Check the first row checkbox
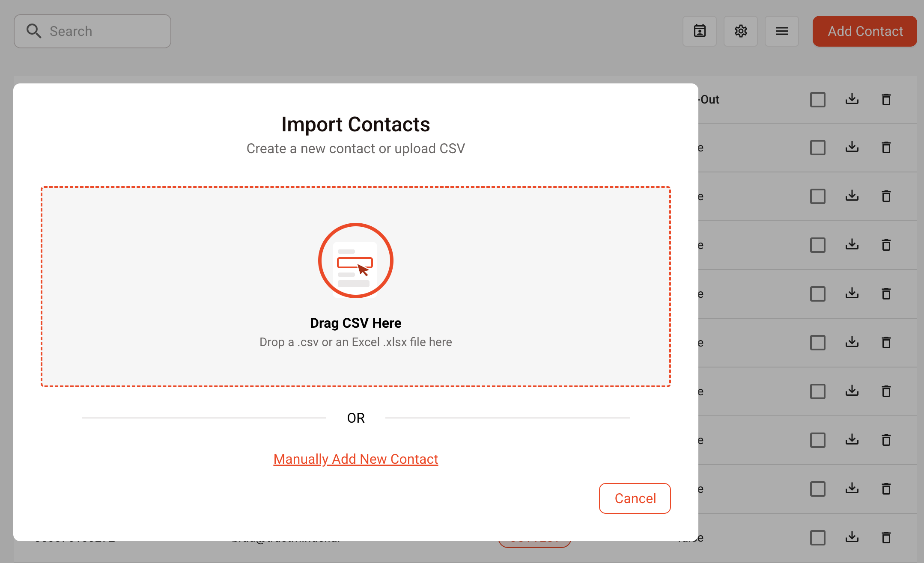Screen dimensions: 924x563 [x=818, y=100]
